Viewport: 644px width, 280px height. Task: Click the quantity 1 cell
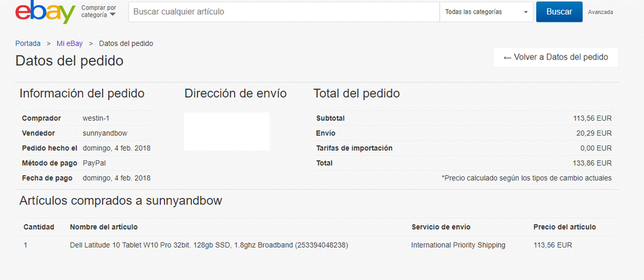[25, 246]
